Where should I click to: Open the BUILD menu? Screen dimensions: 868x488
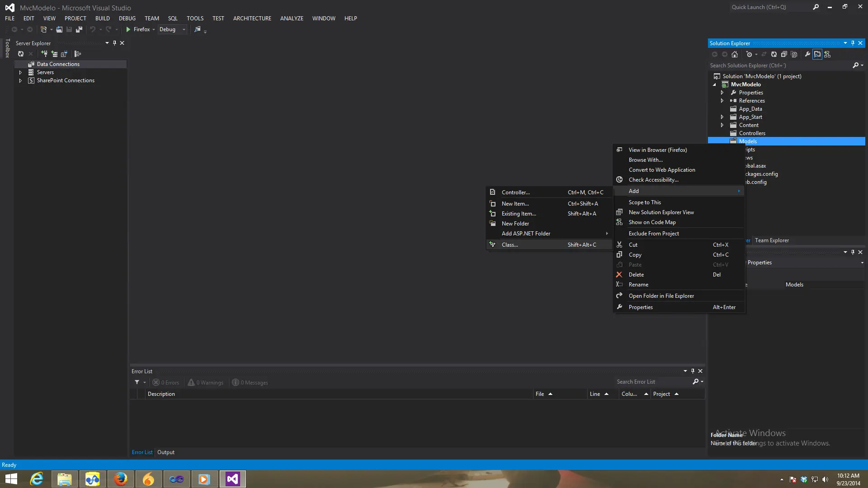pyautogui.click(x=103, y=19)
